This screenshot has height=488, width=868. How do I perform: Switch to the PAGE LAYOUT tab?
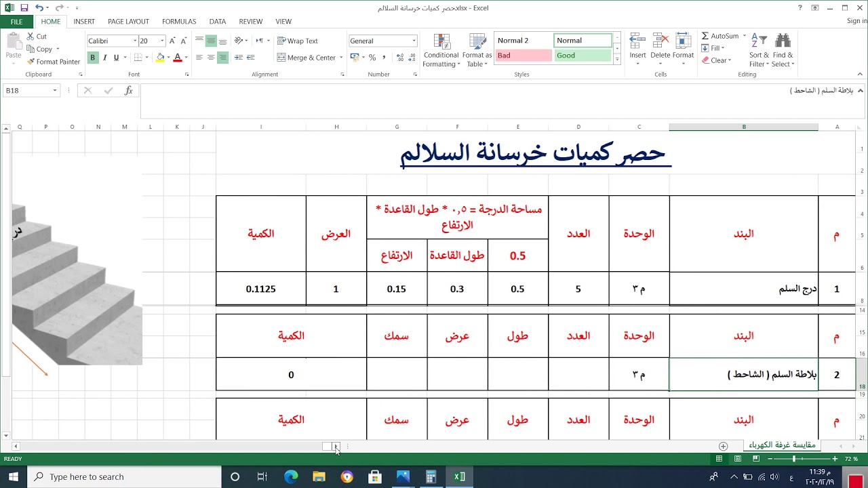[x=128, y=22]
